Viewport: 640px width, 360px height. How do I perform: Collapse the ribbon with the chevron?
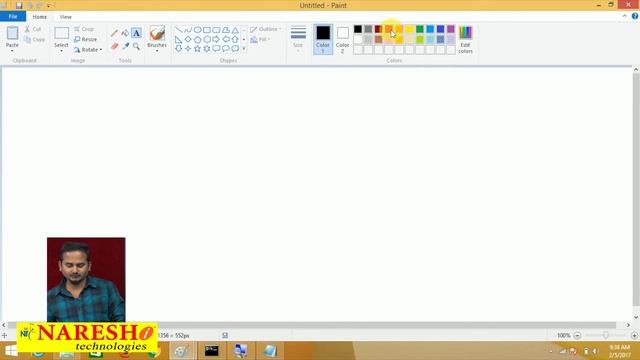click(624, 16)
